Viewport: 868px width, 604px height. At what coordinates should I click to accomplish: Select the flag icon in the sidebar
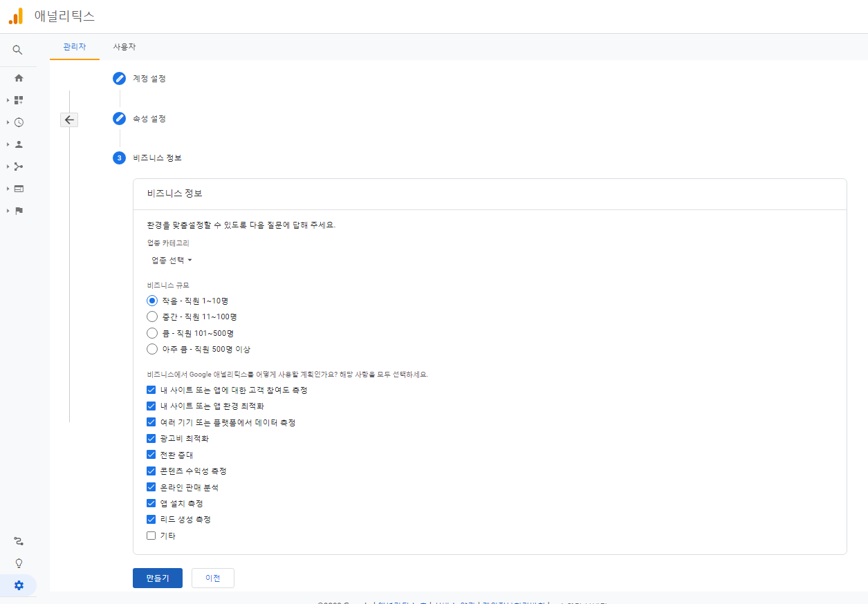coord(19,210)
